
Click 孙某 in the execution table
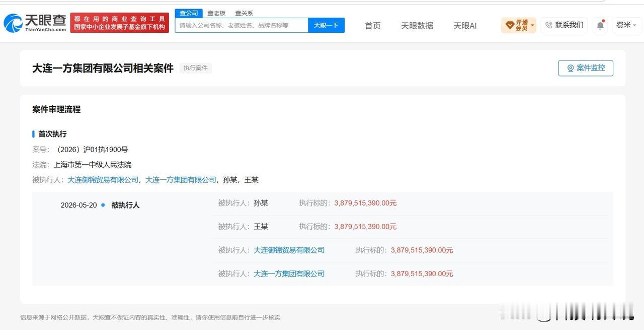pyautogui.click(x=261, y=203)
